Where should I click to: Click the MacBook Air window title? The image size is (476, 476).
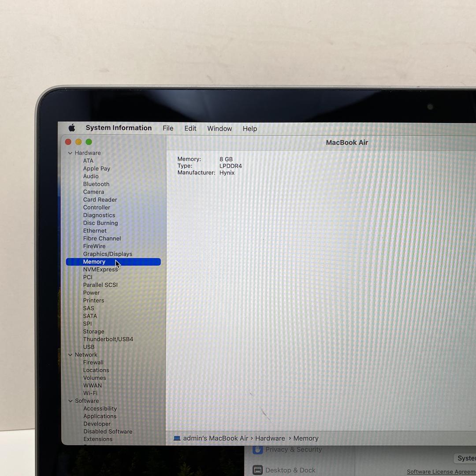347,142
